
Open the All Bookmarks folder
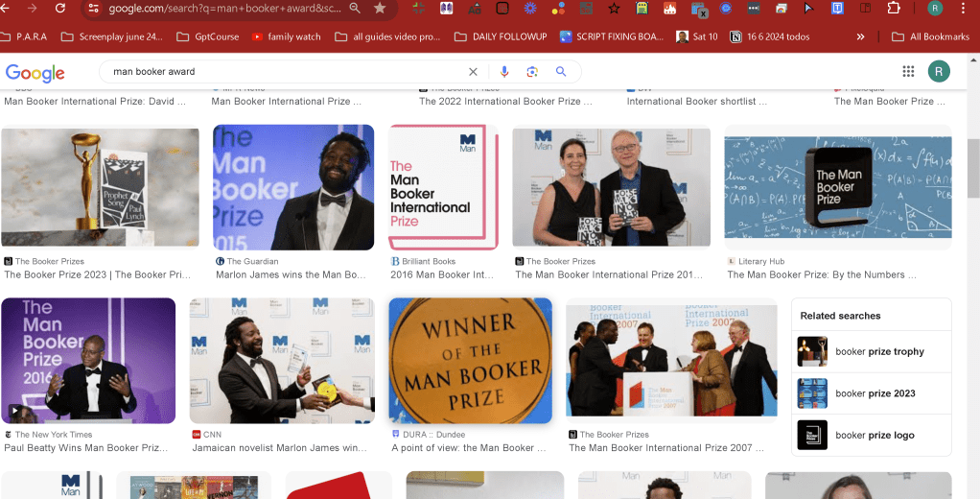tap(930, 36)
